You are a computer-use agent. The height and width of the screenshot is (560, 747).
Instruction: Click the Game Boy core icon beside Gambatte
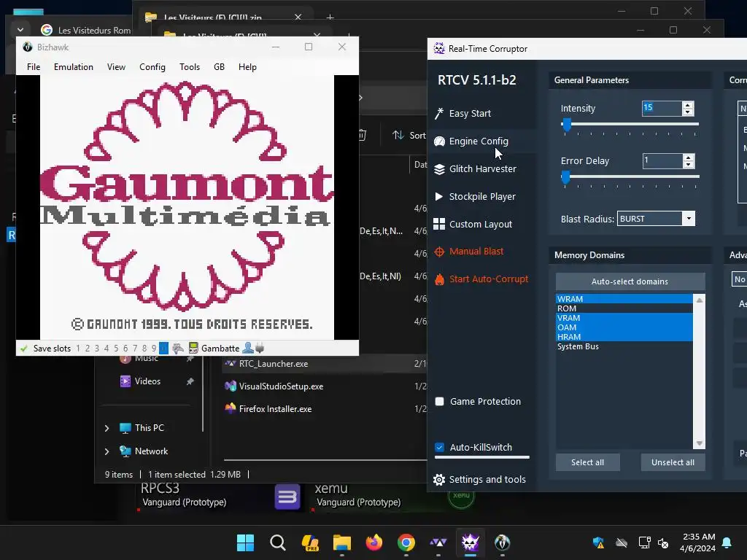(193, 348)
